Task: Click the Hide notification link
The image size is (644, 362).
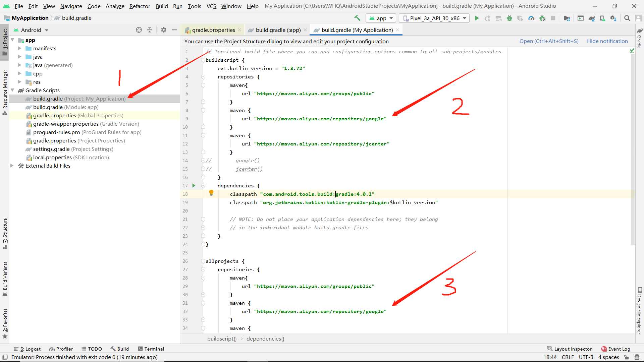Action: [607, 41]
